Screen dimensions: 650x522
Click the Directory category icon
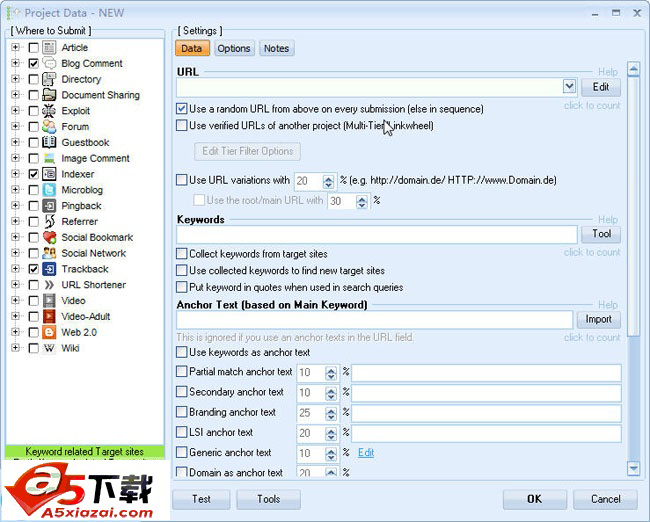point(49,79)
